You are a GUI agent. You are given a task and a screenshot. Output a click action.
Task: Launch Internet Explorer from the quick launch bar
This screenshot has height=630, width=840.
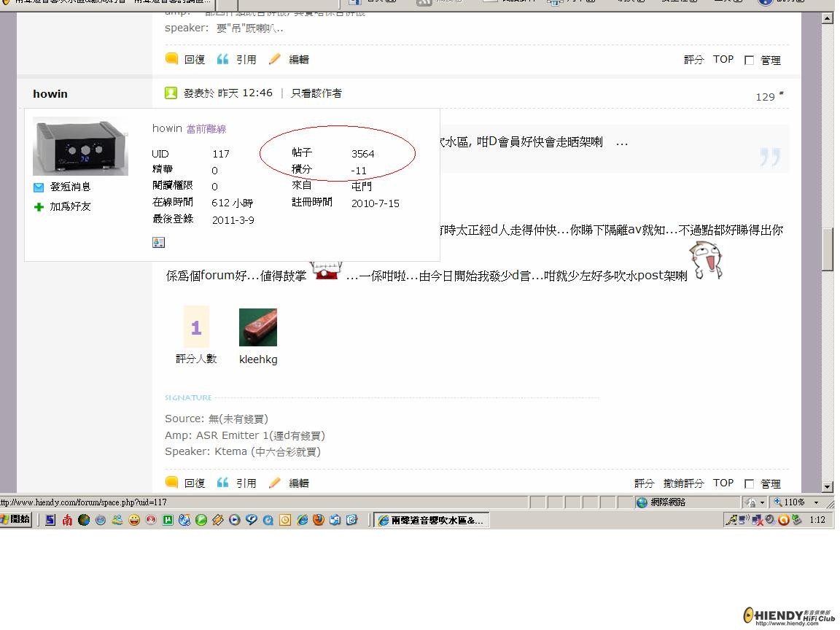(302, 520)
